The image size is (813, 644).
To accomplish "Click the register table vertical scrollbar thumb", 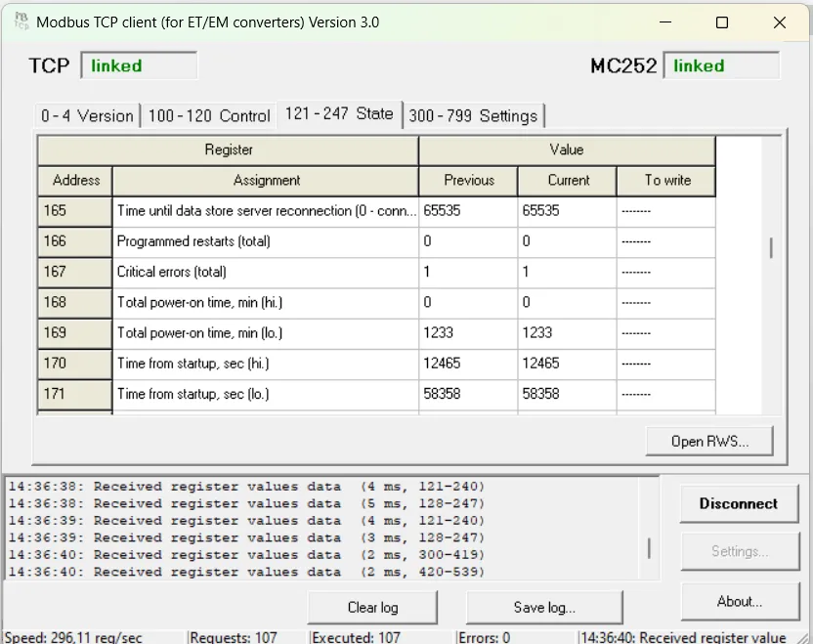I will (771, 248).
